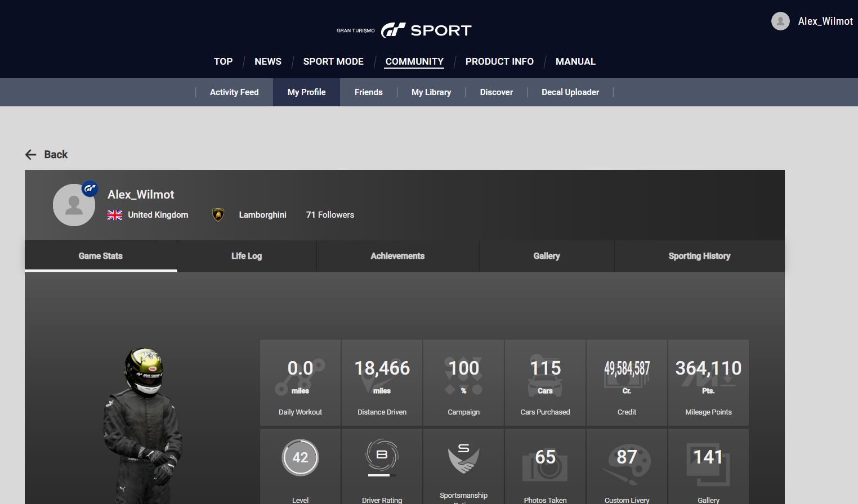Click the Alex_Wilmot username in header

coord(825,21)
